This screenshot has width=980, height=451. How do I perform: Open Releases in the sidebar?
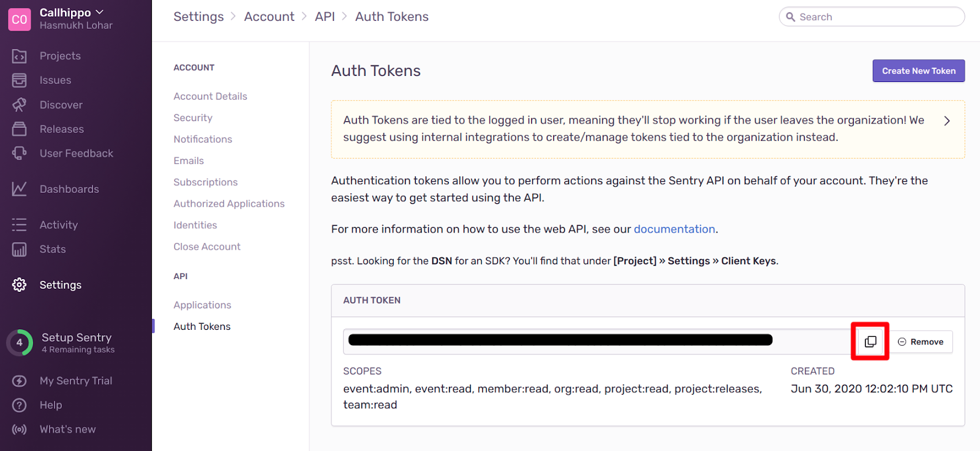pyautogui.click(x=62, y=129)
